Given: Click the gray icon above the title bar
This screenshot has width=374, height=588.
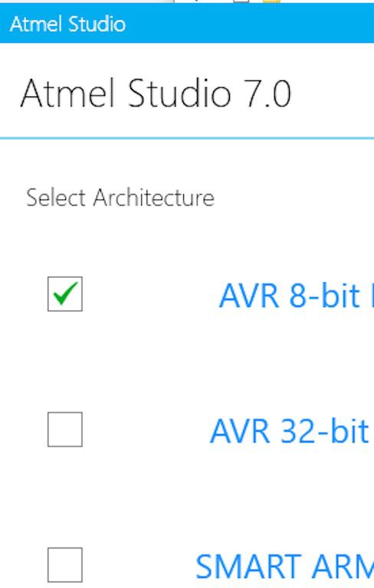Looking at the screenshot, I should (x=241, y=1).
